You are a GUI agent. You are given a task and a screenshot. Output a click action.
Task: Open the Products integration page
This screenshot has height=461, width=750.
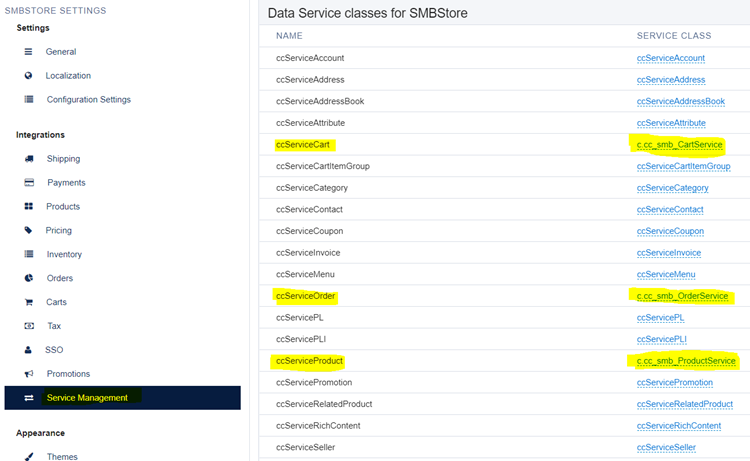(x=63, y=207)
